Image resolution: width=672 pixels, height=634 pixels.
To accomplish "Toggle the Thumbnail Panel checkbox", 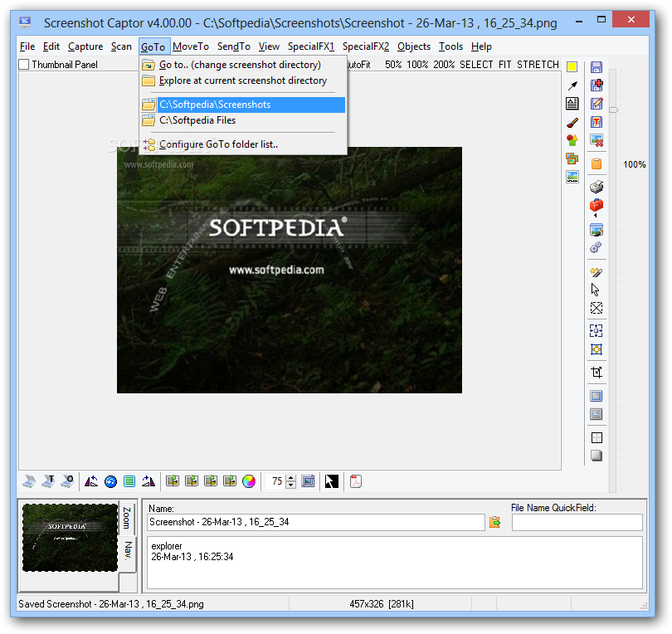I will tap(24, 65).
